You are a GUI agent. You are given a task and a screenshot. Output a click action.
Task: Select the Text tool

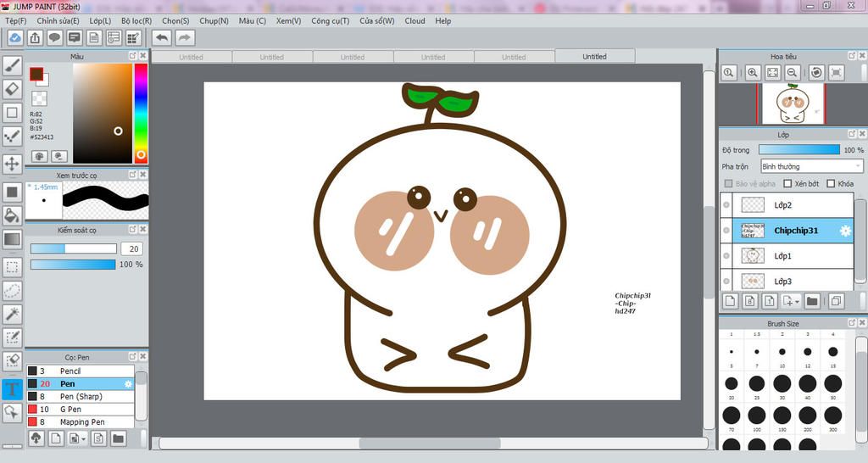click(12, 388)
